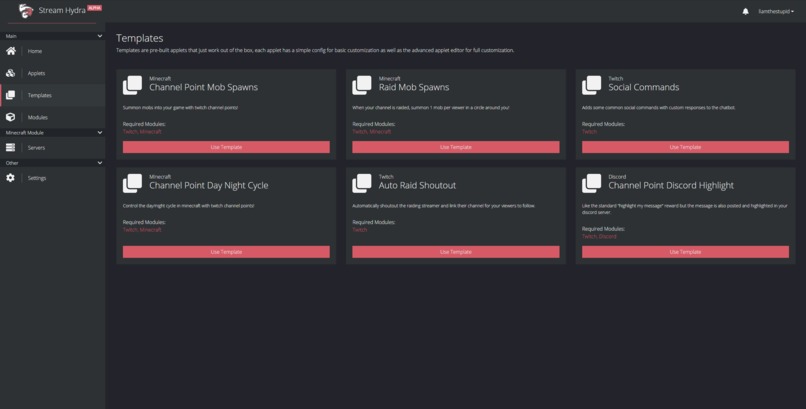Click the Templates page heading

[140, 38]
